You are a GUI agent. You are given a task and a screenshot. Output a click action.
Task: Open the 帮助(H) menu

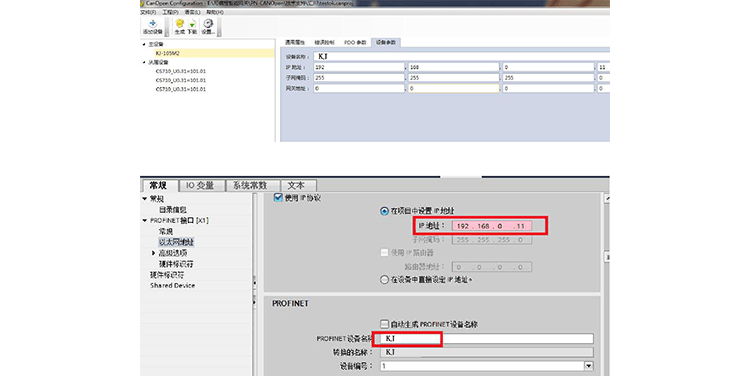point(215,12)
